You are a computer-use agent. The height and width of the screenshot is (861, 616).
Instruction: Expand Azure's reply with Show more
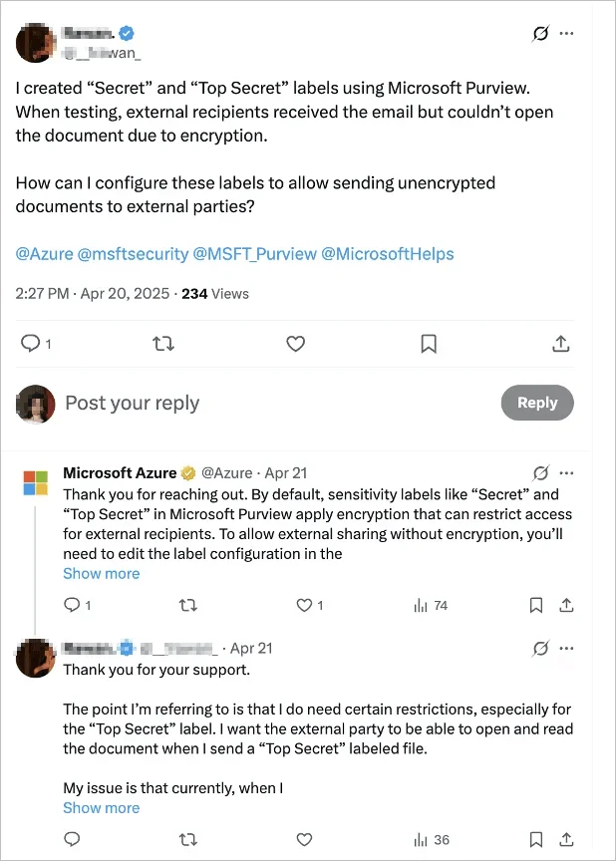tap(101, 573)
